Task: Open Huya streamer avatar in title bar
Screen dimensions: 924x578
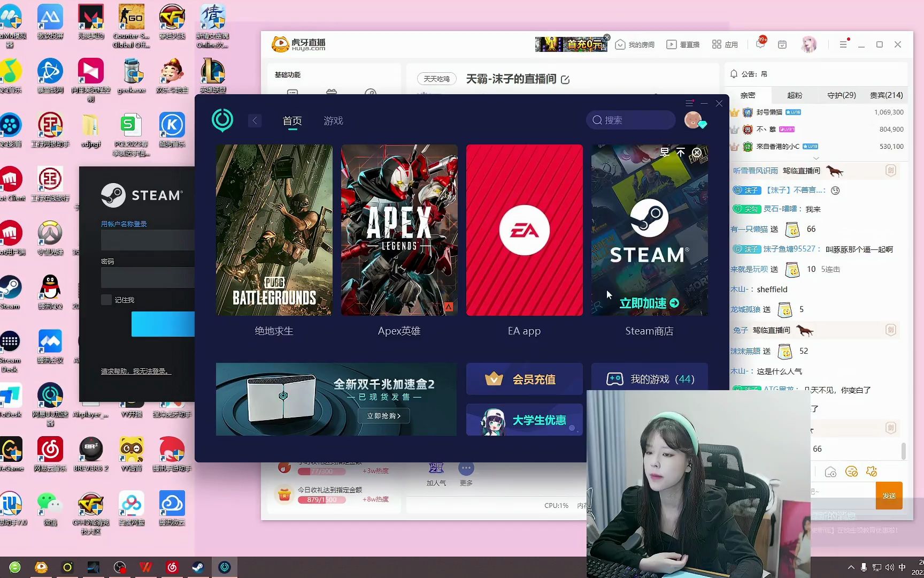Action: 809,44
